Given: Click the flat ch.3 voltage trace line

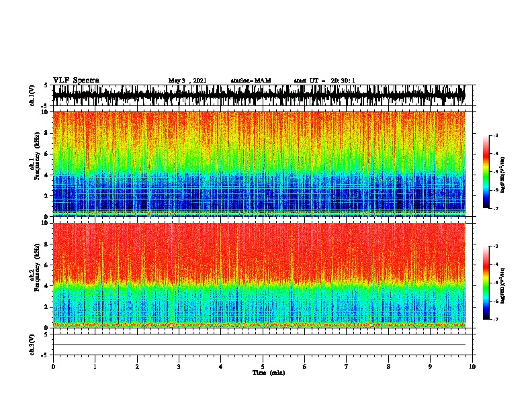Looking at the screenshot, I should [x=259, y=345].
